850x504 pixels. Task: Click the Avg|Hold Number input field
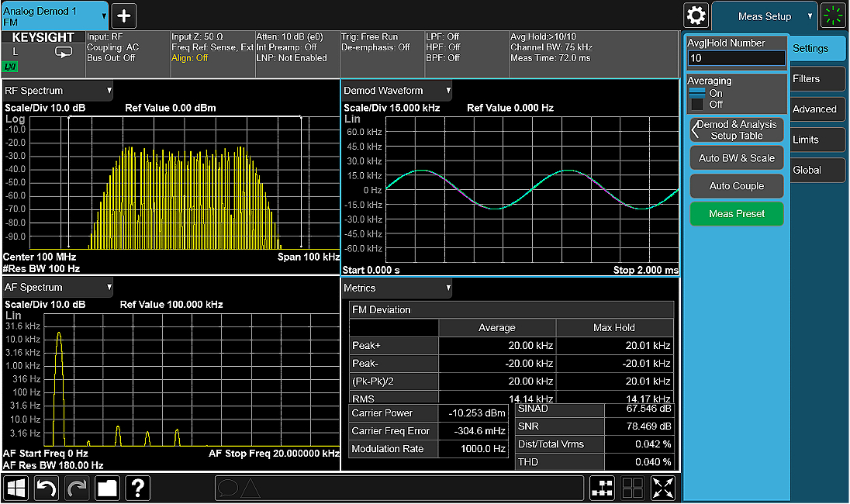pyautogui.click(x=736, y=58)
